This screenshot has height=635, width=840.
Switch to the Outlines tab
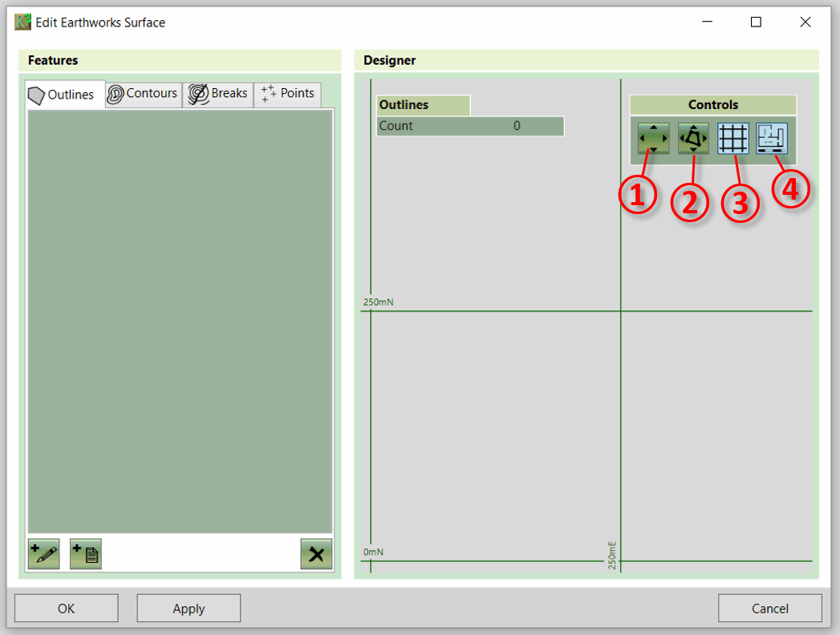[x=64, y=95]
